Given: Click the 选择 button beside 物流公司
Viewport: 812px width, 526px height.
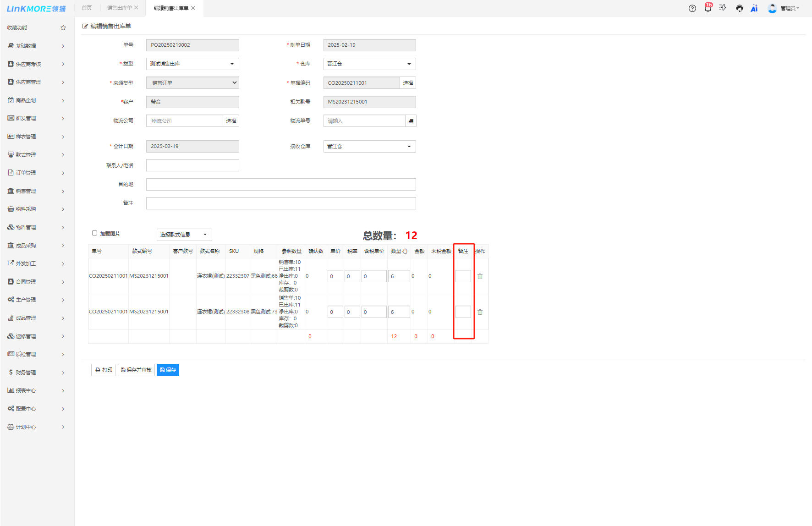Looking at the screenshot, I should click(231, 121).
